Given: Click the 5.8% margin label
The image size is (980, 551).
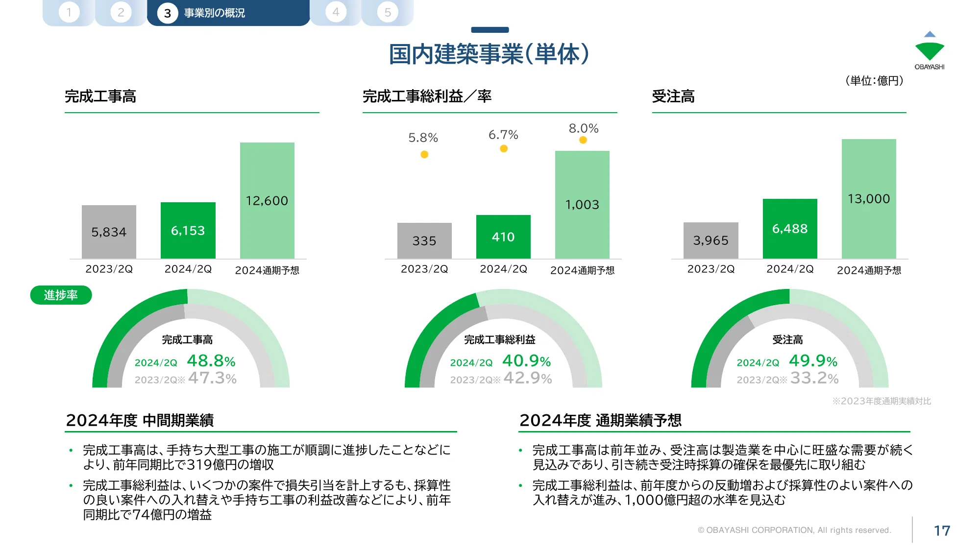Looking at the screenshot, I should click(x=423, y=138).
